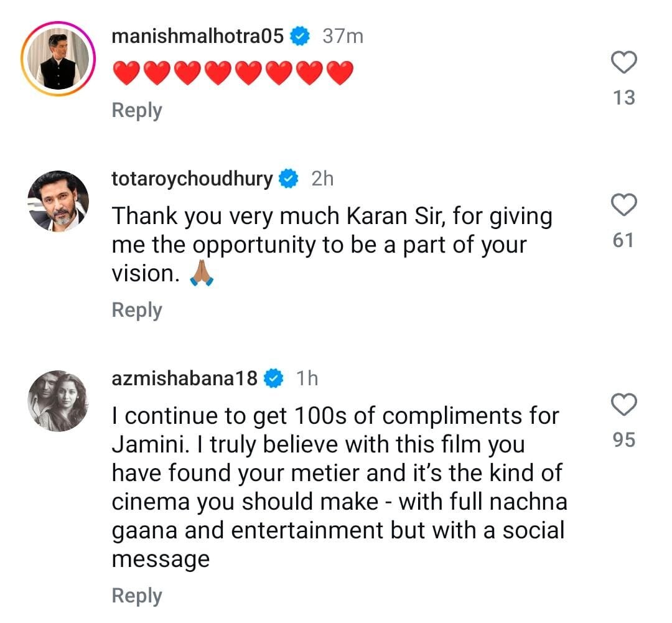Like totaroychoudhury's thank-you comment
This screenshot has height=623, width=672.
tap(624, 205)
